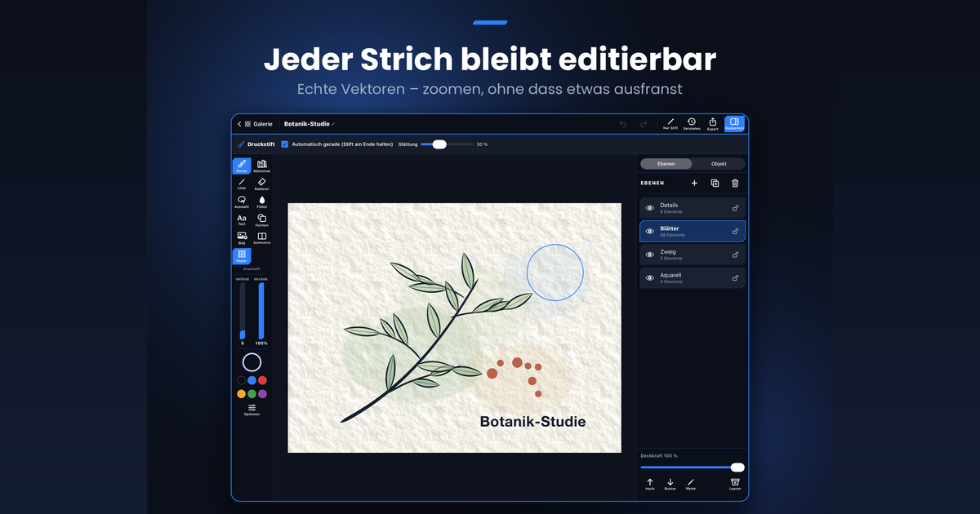Rename the layer with Name icon
This screenshot has height=514, width=980.
click(x=691, y=484)
